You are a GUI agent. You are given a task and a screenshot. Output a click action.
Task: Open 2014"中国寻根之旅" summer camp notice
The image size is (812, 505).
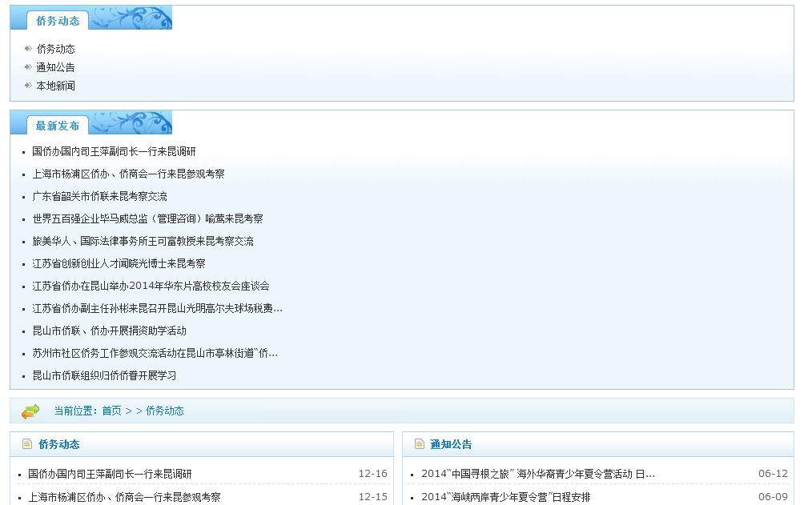[x=537, y=474]
